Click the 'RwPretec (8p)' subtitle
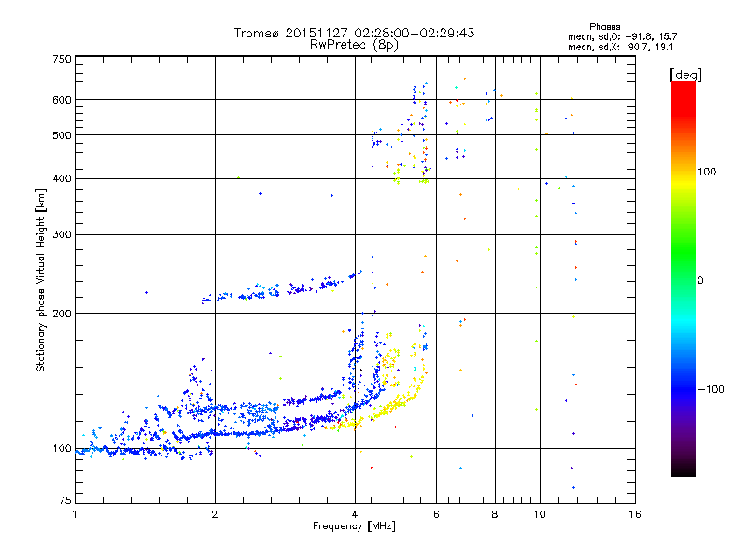 [x=354, y=45]
